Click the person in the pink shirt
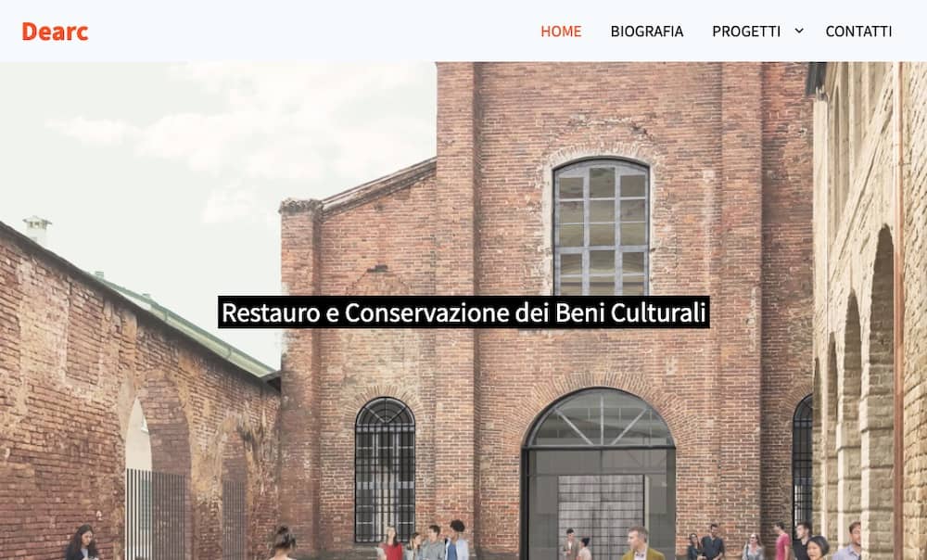 (782, 542)
